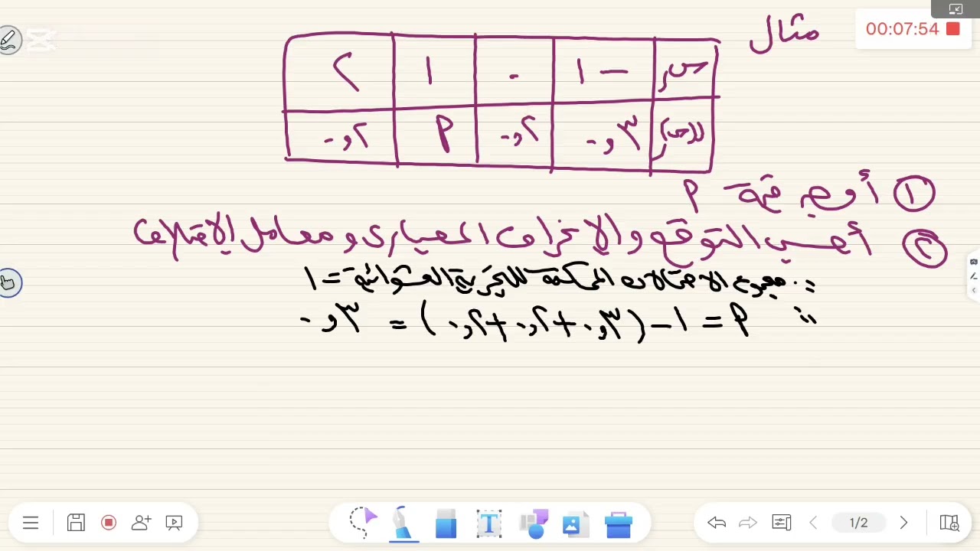Go to the previous page arrow
This screenshot has height=551, width=980.
pos(813,523)
